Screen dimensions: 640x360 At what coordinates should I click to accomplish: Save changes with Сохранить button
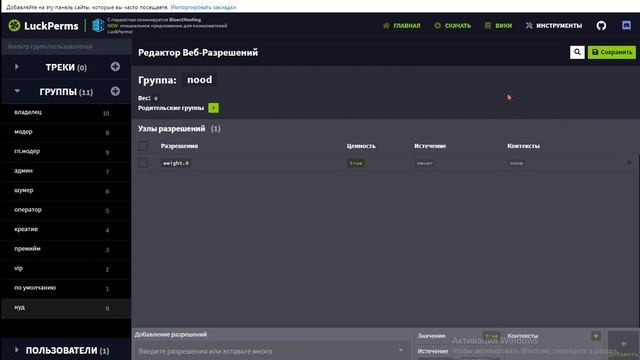611,52
